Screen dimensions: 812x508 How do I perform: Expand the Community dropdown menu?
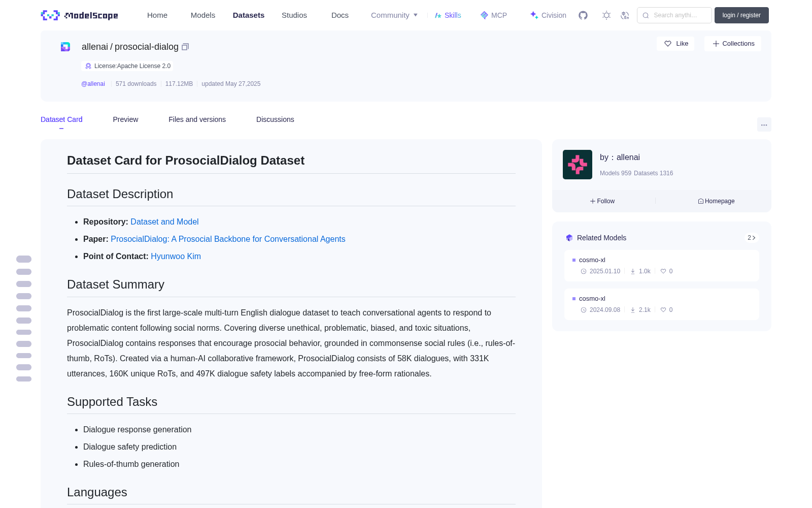coord(394,15)
